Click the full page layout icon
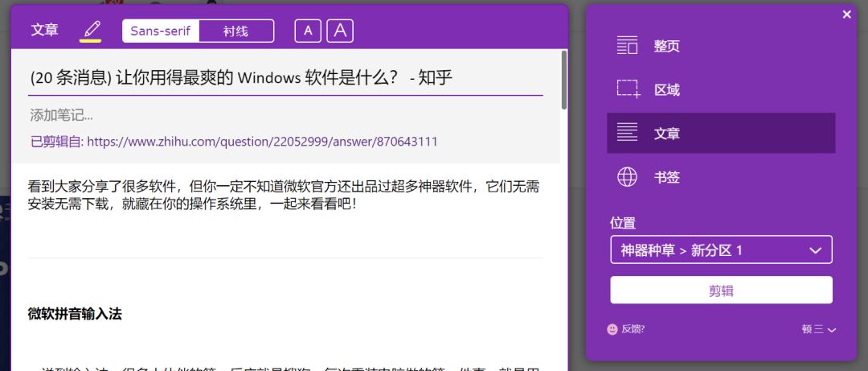 [627, 46]
